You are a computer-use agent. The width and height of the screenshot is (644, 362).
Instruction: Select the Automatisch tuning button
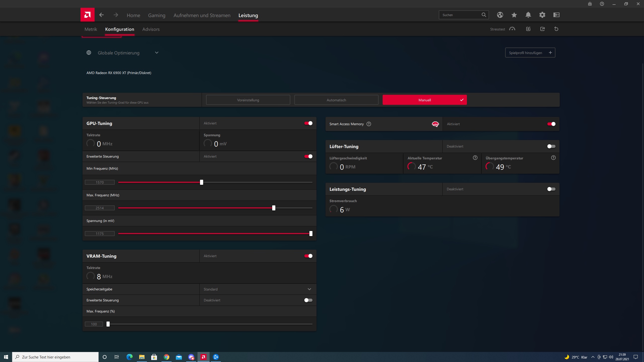336,100
